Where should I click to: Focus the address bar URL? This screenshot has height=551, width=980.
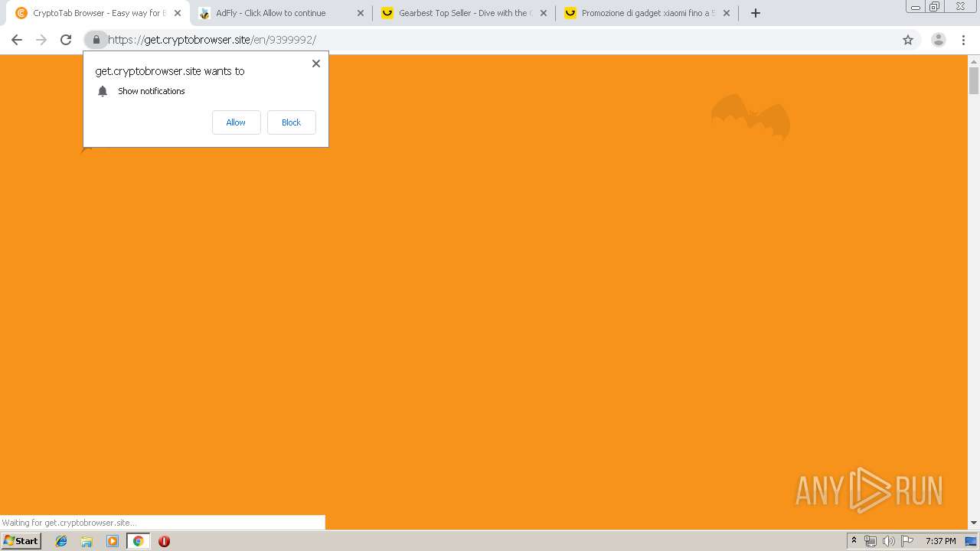click(212, 40)
